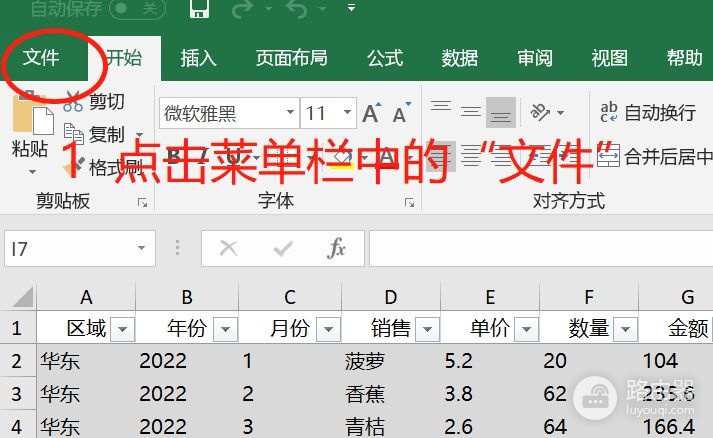Open the font name dropdown 微软雅黑
Image resolution: width=713 pixels, height=438 pixels.
click(290, 112)
